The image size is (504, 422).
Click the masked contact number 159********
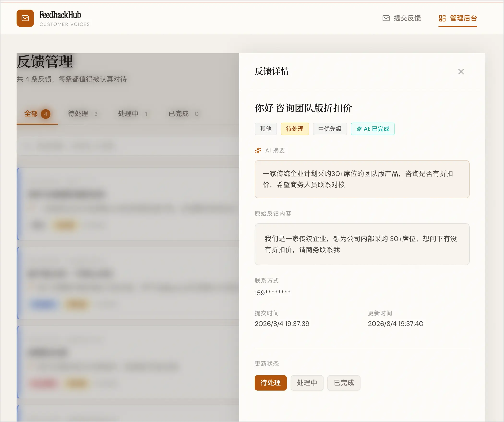click(x=273, y=293)
